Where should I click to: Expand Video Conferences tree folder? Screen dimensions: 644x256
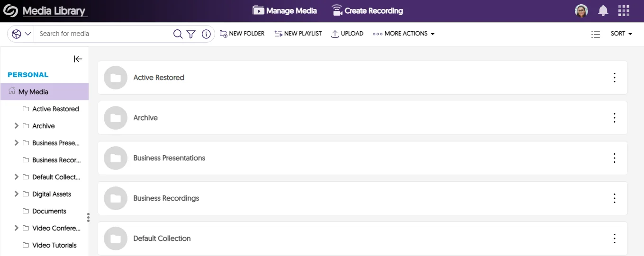[17, 228]
